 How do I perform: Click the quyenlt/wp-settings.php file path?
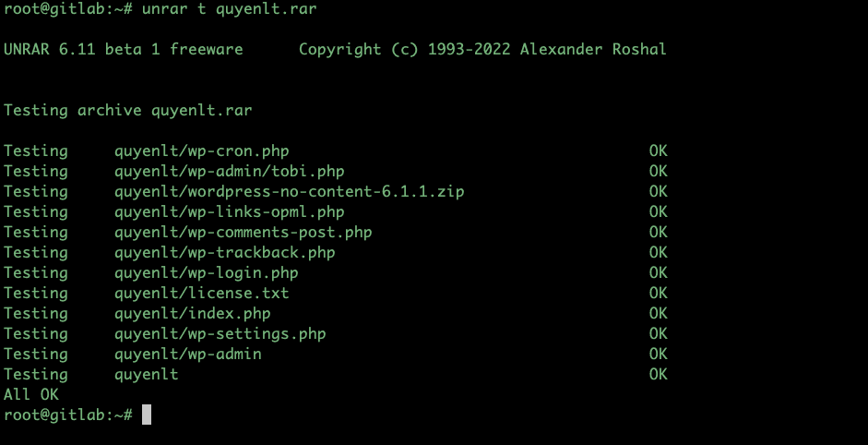pos(220,333)
